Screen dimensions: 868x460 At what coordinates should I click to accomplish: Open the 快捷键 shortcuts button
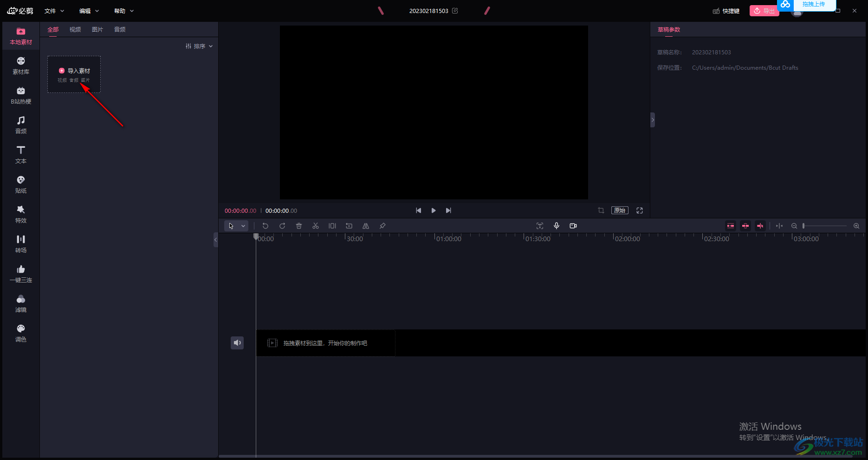coord(726,11)
